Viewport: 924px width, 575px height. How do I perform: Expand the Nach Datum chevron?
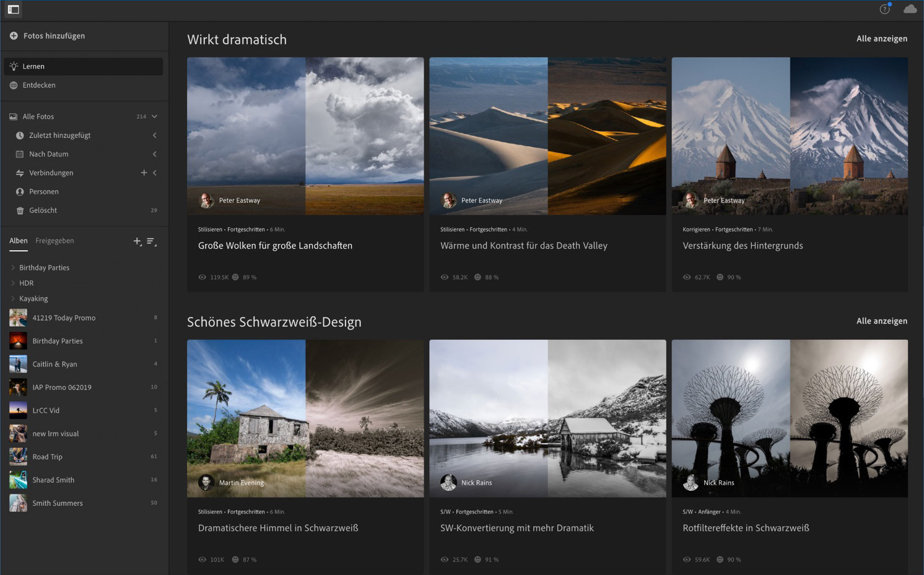tap(155, 154)
